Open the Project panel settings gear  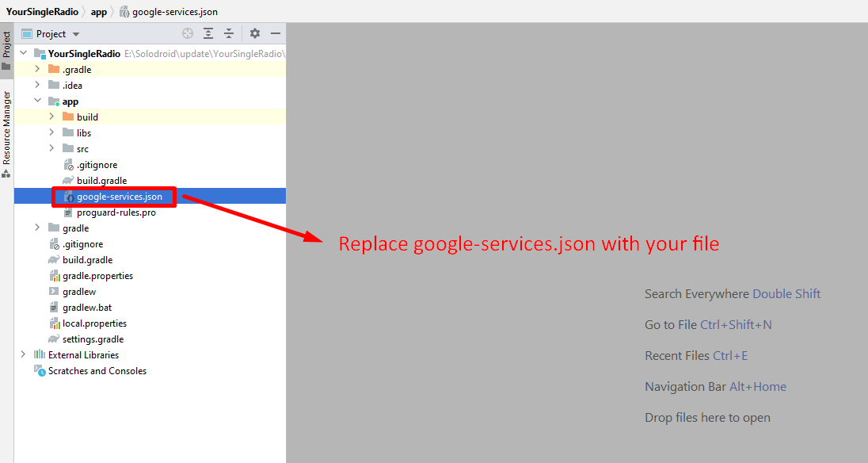[x=255, y=34]
